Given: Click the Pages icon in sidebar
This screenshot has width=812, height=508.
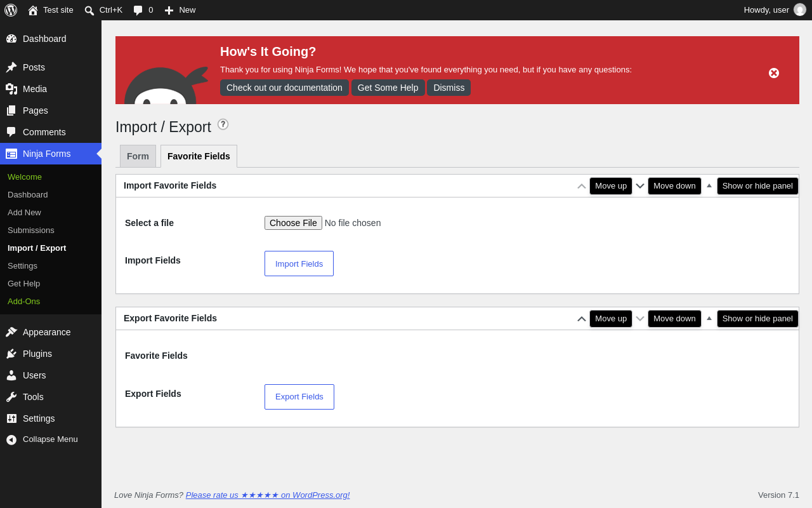Looking at the screenshot, I should point(11,110).
